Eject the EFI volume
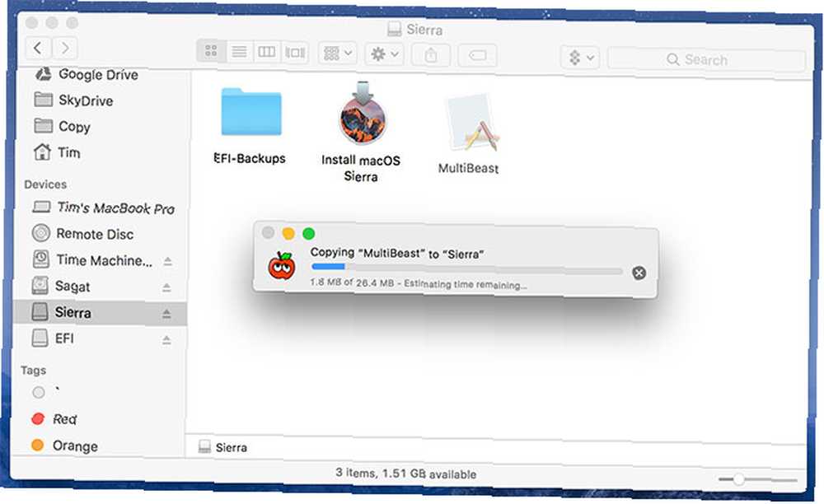Image resolution: width=824 pixels, height=504 pixels. 166,339
